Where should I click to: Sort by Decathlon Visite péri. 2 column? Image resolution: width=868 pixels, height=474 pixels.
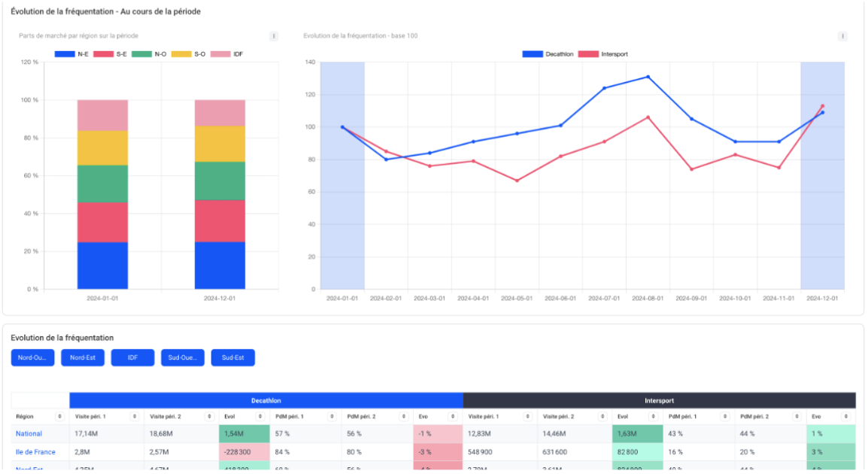pyautogui.click(x=208, y=416)
